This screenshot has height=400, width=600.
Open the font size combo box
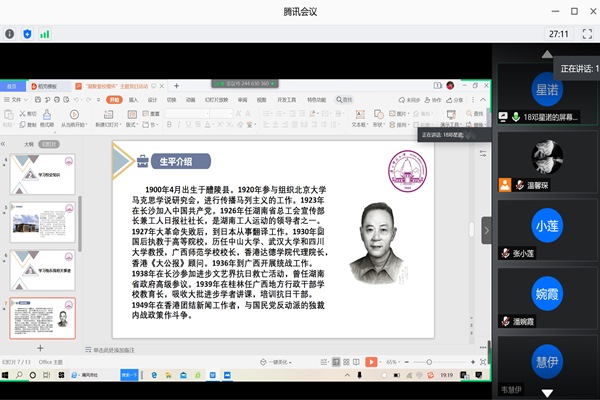[222, 114]
